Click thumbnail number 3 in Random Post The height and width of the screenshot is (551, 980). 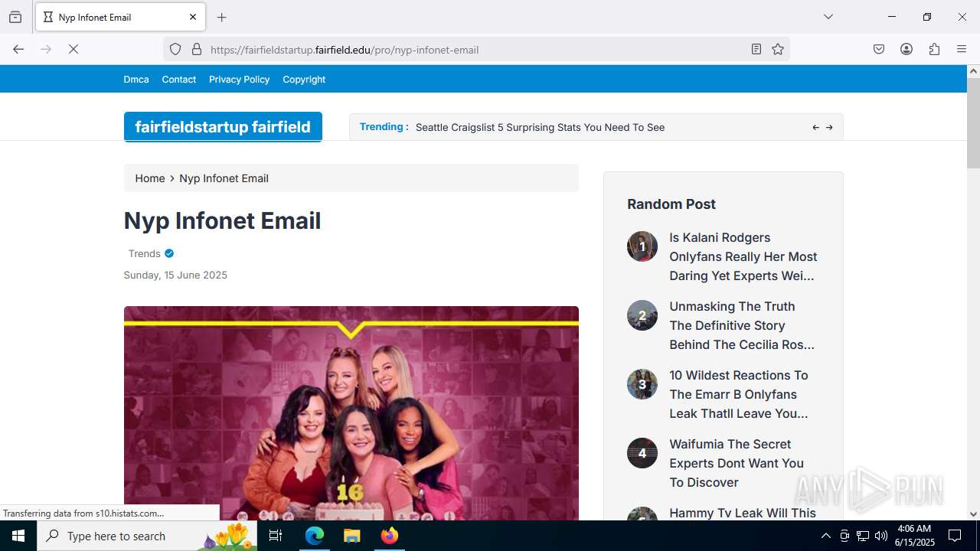pos(642,384)
